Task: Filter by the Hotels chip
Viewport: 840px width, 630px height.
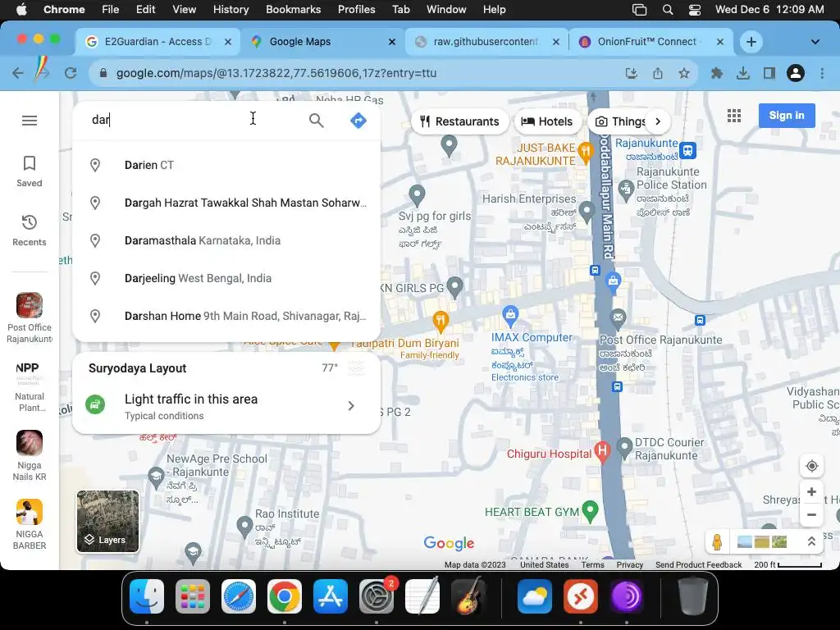Action: [547, 121]
